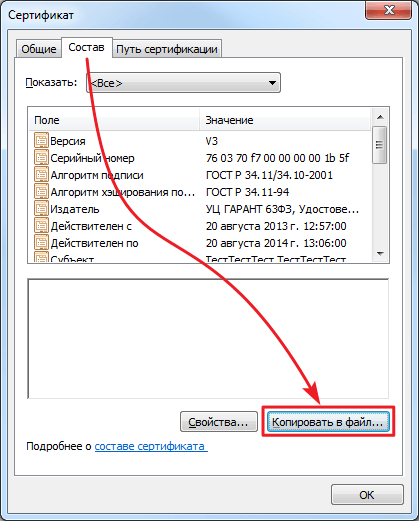
Task: Click the Копировать в файл... button
Action: tap(328, 422)
